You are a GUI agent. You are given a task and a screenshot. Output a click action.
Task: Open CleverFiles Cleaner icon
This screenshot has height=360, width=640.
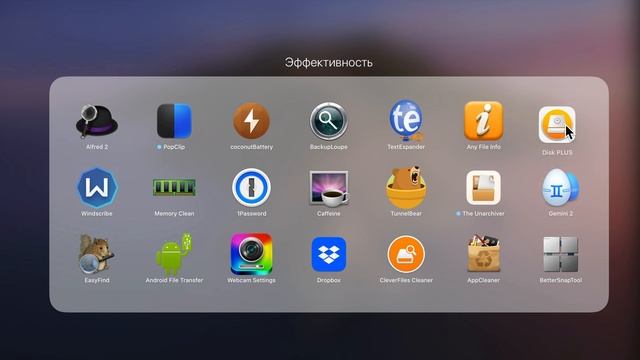pyautogui.click(x=406, y=254)
